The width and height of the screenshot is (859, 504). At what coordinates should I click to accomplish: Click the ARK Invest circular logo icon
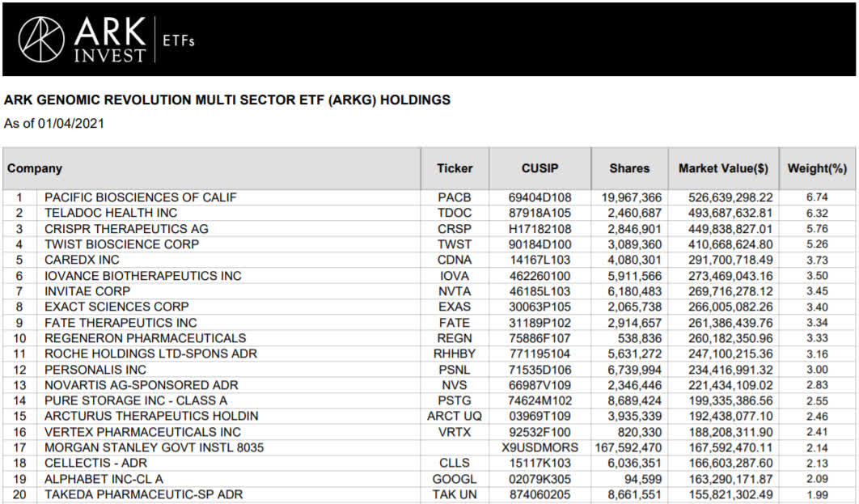pyautogui.click(x=41, y=40)
